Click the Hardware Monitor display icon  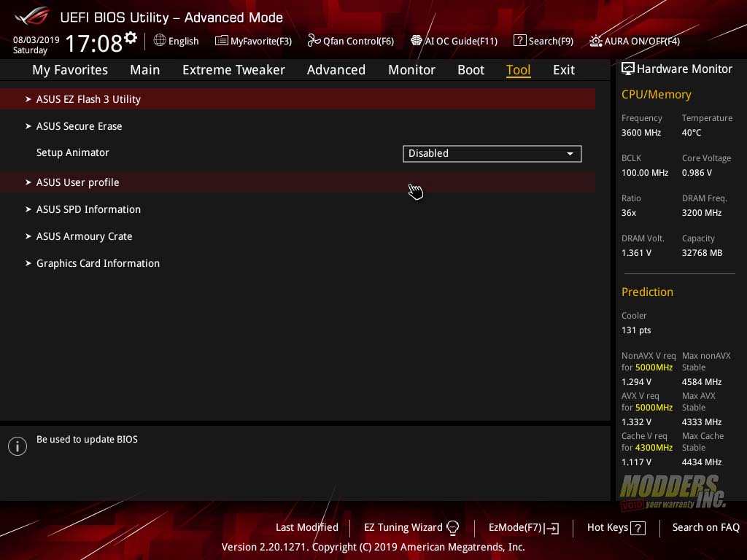(628, 69)
